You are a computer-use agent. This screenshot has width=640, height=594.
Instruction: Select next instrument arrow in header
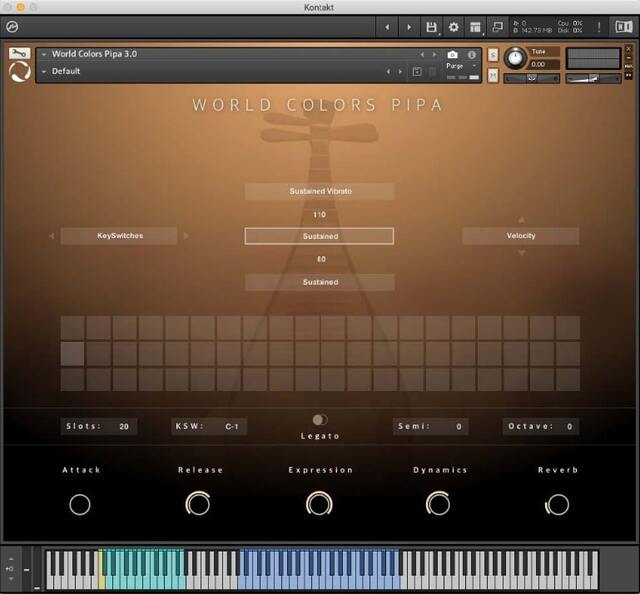point(434,54)
